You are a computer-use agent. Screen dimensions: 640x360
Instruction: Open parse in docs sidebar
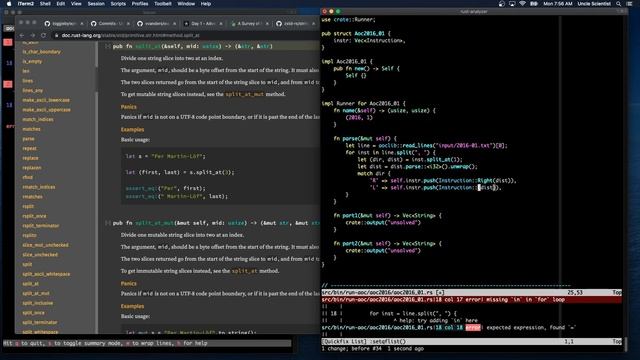point(29,139)
